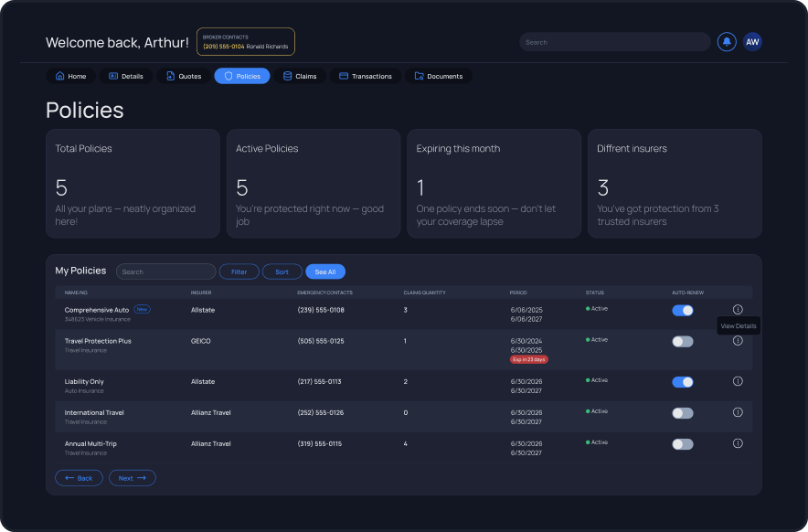Click the info icon for Comprehensive Auto
Screen dimensions: 808x532
[x=738, y=309]
